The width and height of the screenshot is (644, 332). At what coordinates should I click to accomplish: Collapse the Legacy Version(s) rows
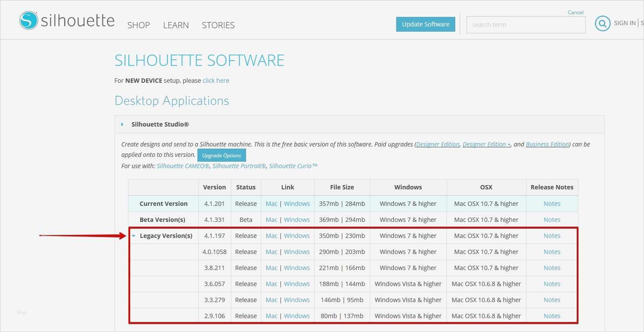tap(134, 236)
